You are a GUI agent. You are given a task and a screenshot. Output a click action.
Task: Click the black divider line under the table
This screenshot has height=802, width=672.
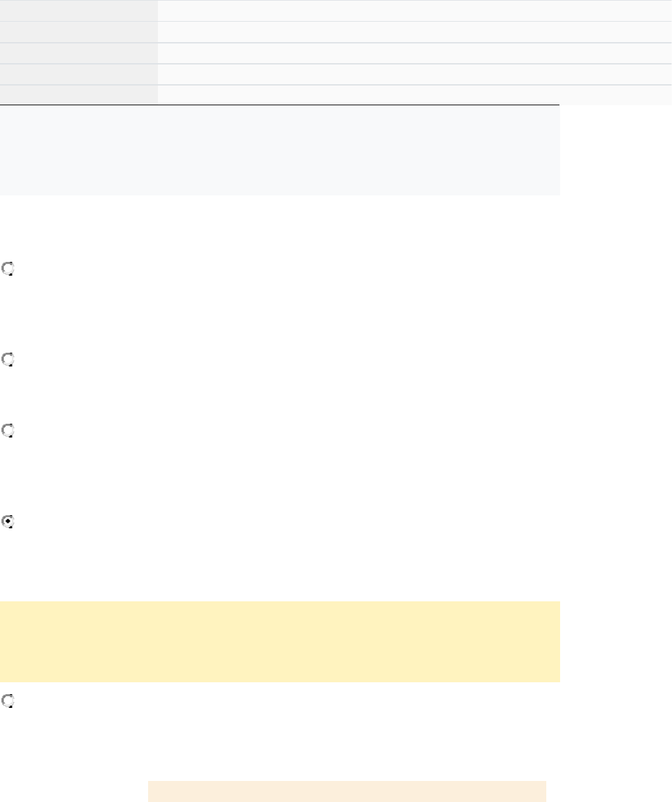click(x=280, y=105)
